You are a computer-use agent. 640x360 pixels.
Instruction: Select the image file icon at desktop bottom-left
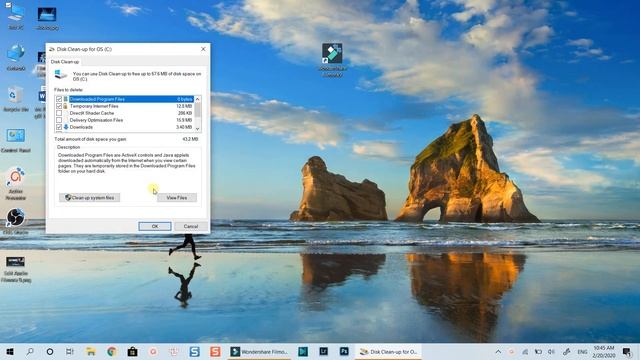[x=16, y=269]
